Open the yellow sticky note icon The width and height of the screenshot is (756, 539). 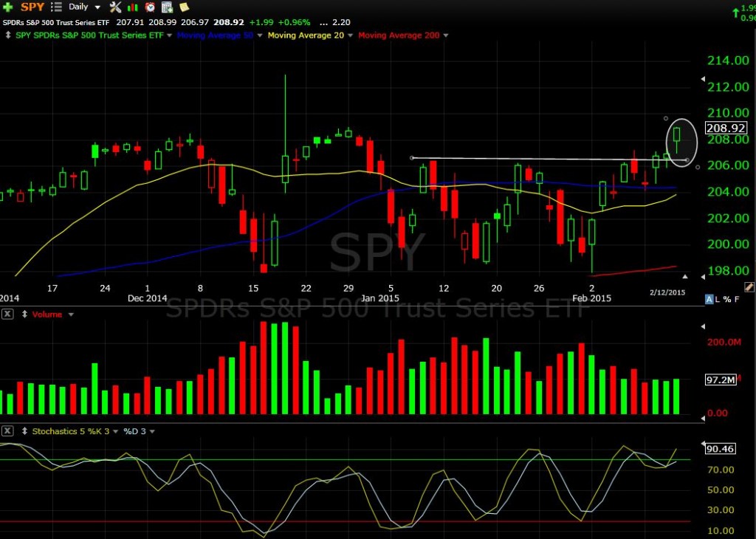click(x=184, y=7)
